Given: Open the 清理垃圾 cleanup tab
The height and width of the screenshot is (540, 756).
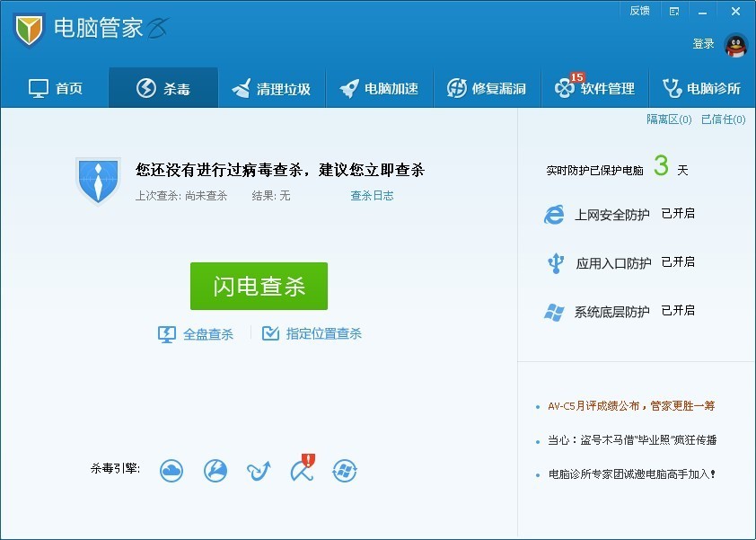Looking at the screenshot, I should coord(271,88).
